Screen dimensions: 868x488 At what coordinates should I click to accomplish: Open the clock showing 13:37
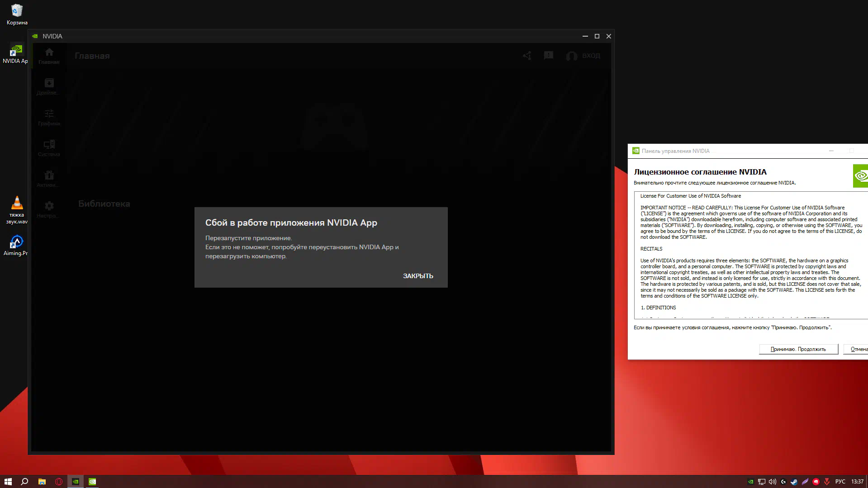click(857, 482)
